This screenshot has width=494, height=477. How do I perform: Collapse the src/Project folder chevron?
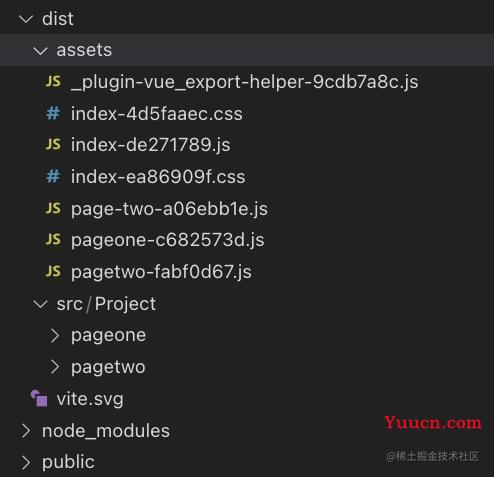click(40, 304)
